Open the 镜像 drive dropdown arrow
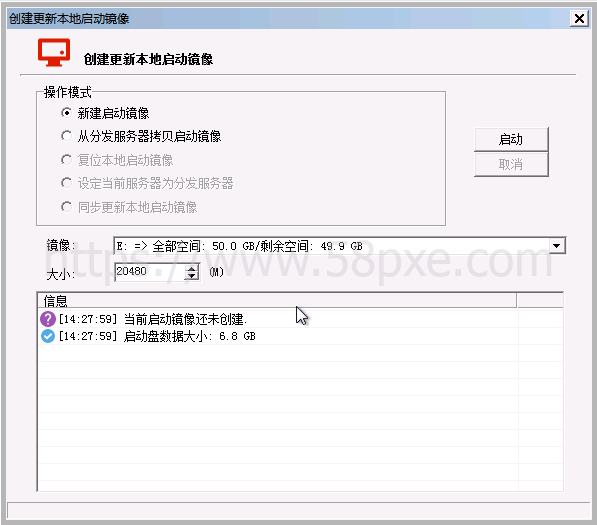Image resolution: width=597 pixels, height=525 pixels. (557, 246)
